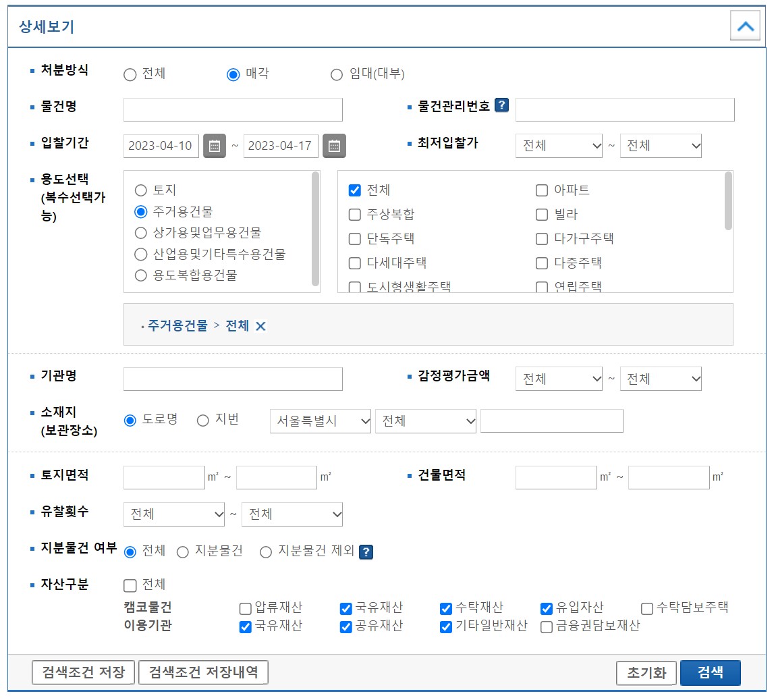Click the 물건명 input field
The width and height of the screenshot is (776, 700).
tap(232, 109)
